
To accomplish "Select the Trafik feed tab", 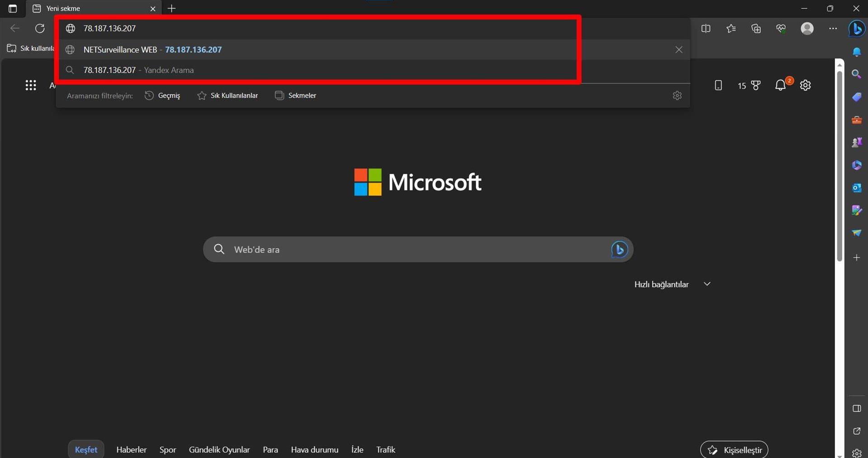I will click(386, 449).
